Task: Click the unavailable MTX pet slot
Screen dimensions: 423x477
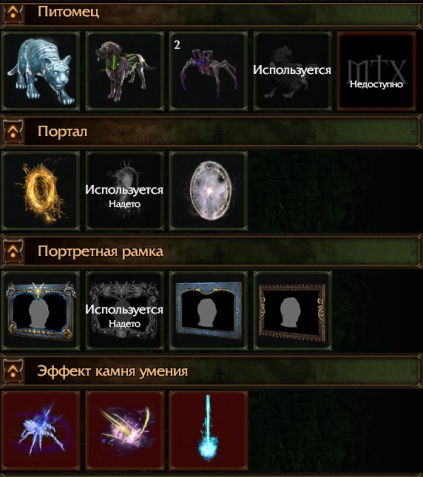Action: (x=376, y=71)
